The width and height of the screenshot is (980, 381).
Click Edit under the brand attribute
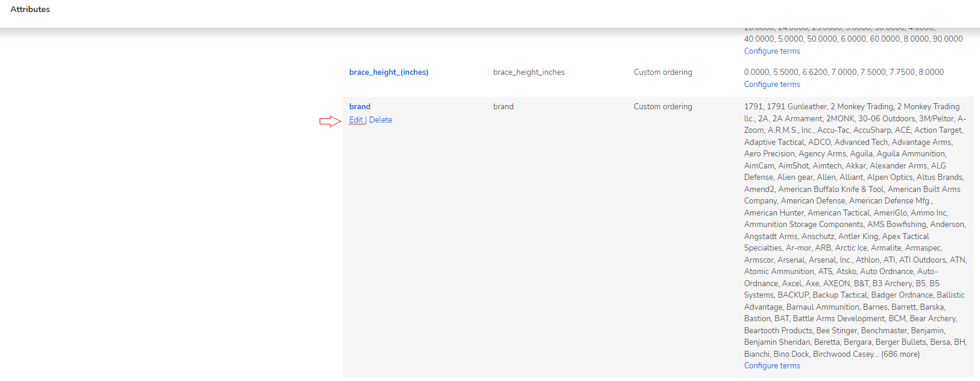tap(356, 120)
